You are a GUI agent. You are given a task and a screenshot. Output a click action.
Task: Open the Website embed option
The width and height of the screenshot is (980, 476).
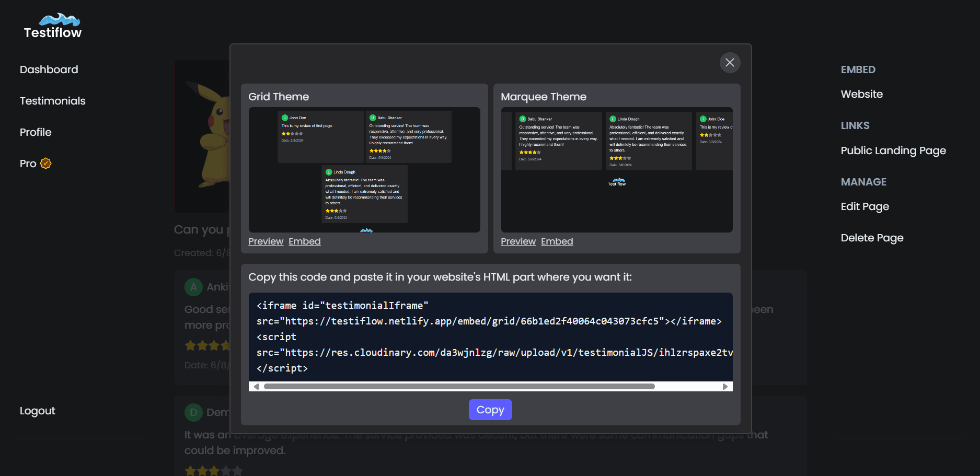[x=862, y=94]
